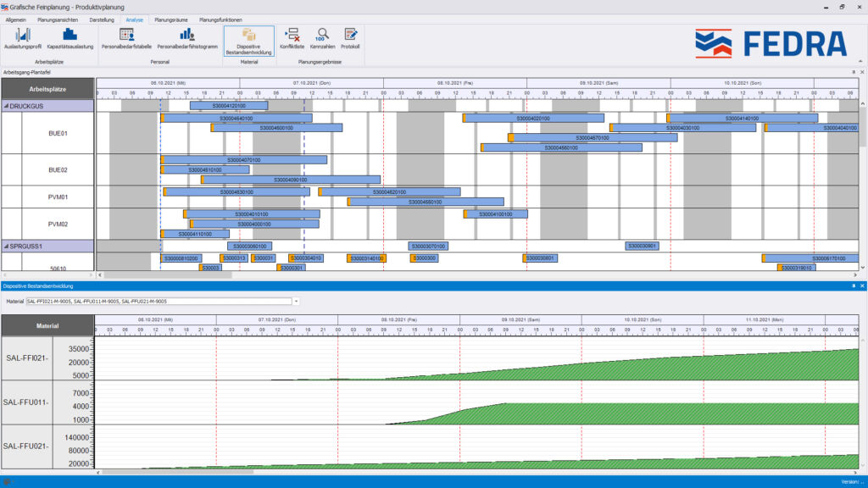Show the Personalbedarfshistogramm
Screen dimensions: 868x488
point(186,39)
